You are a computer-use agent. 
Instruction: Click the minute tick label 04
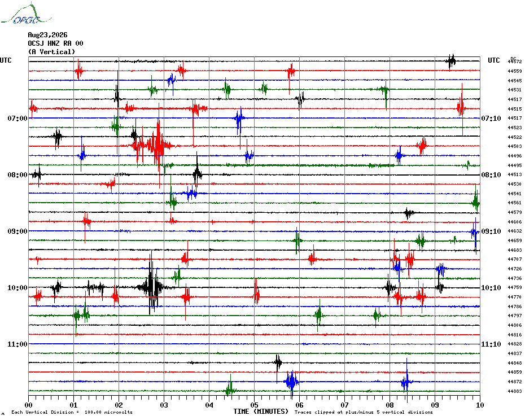click(209, 405)
